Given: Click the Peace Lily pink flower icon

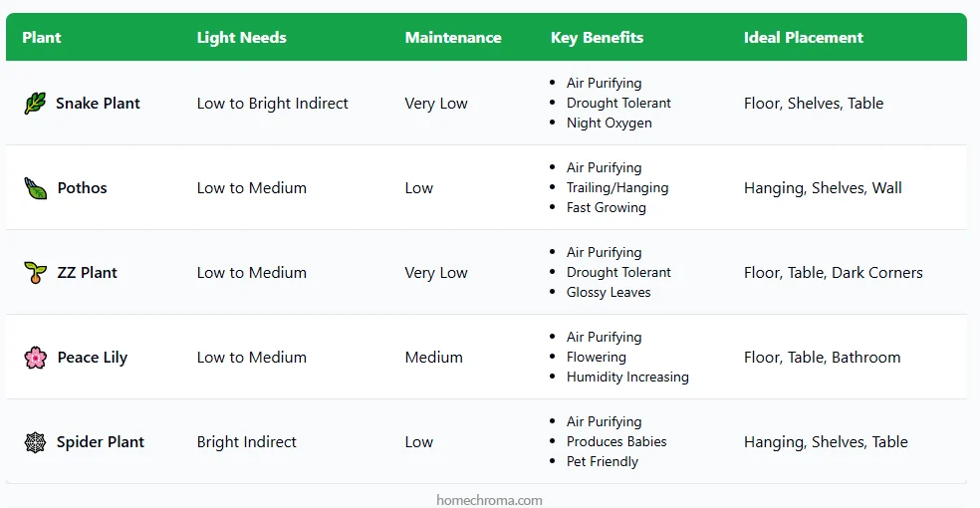Looking at the screenshot, I should [35, 358].
